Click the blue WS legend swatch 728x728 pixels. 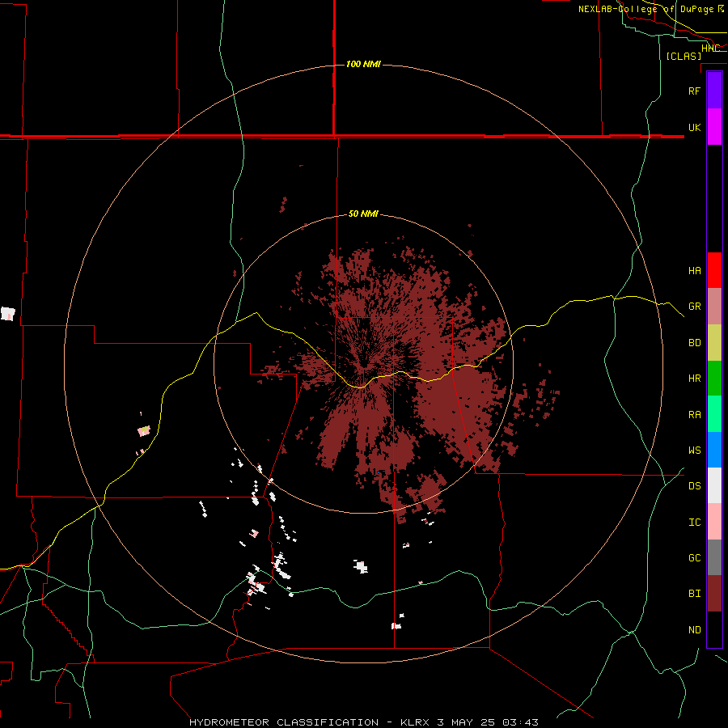pos(714,450)
